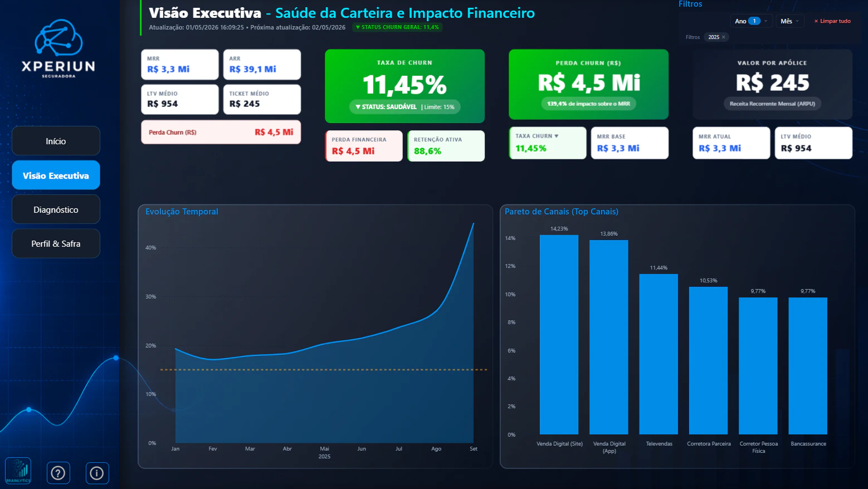Click the Venda Digital (App) bar

(609, 337)
